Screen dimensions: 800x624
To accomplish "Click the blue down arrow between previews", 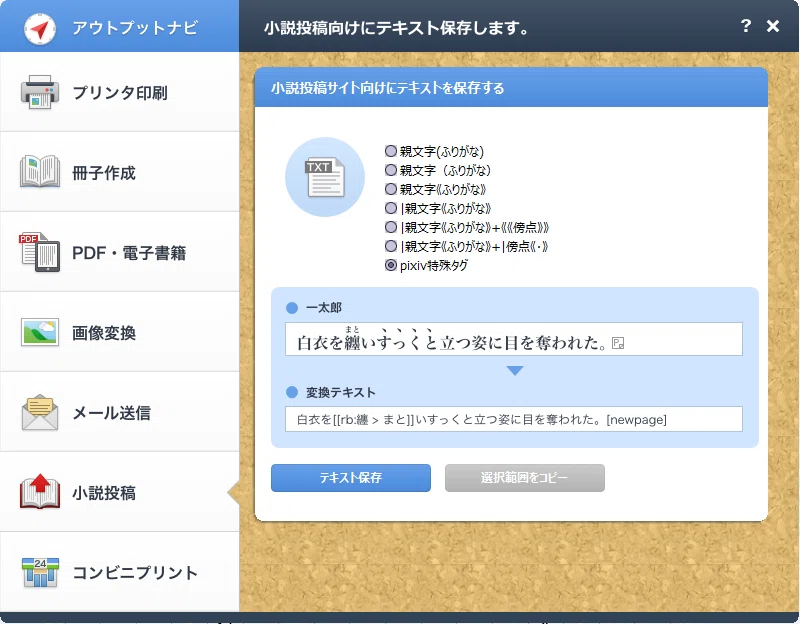I will (515, 370).
